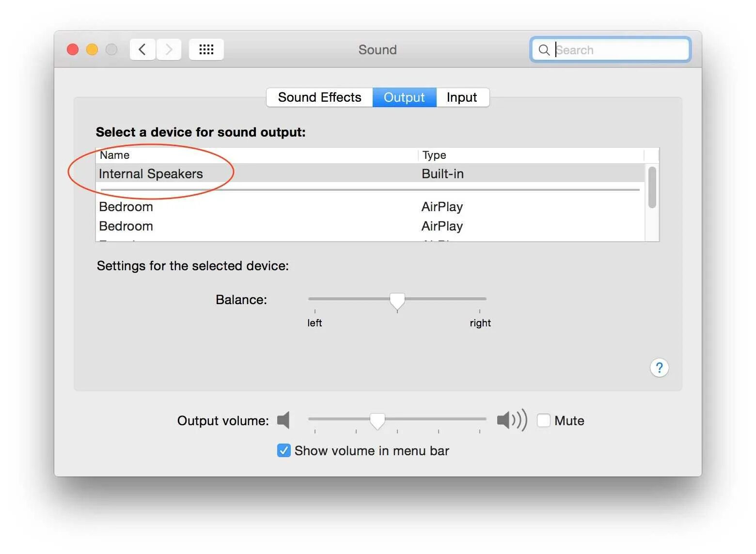Screen dimensions: 756x554
Task: Open help via the question mark button
Action: pyautogui.click(x=659, y=368)
